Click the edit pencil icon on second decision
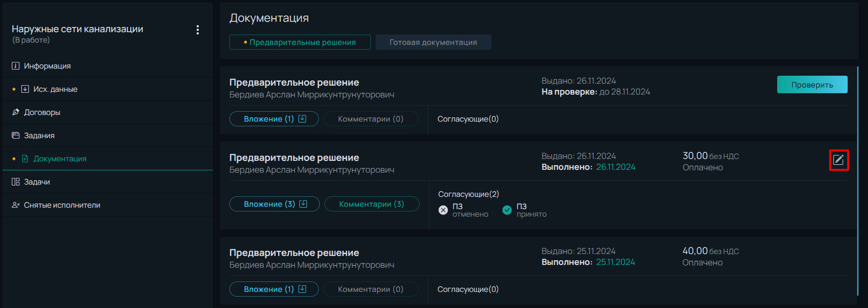This screenshot has width=868, height=308. click(839, 160)
